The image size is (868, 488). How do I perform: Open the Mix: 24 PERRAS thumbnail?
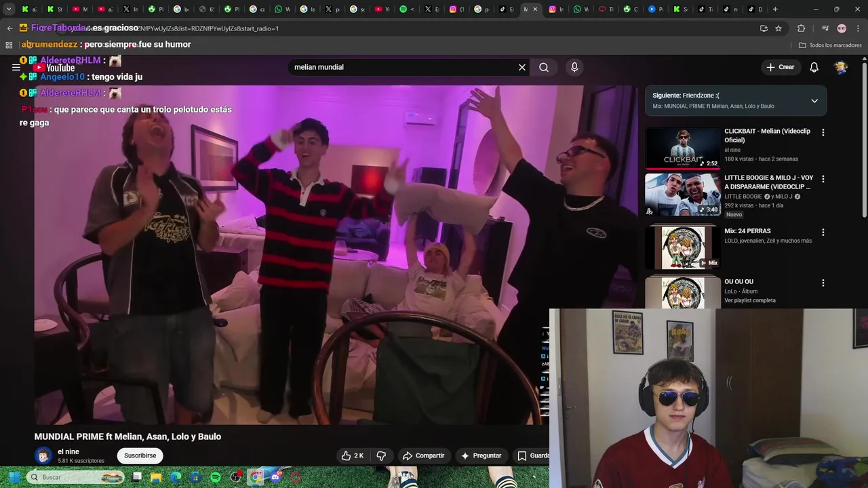682,248
